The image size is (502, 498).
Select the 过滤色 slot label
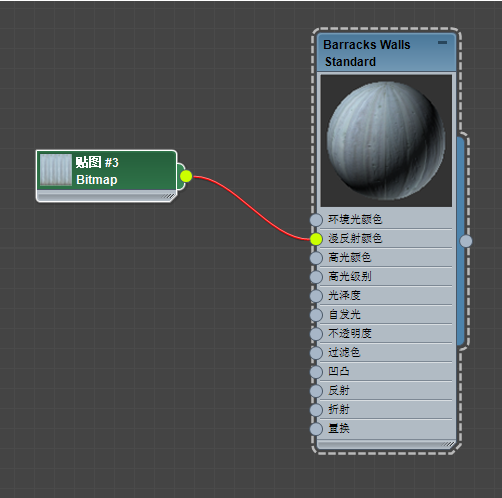pos(344,352)
